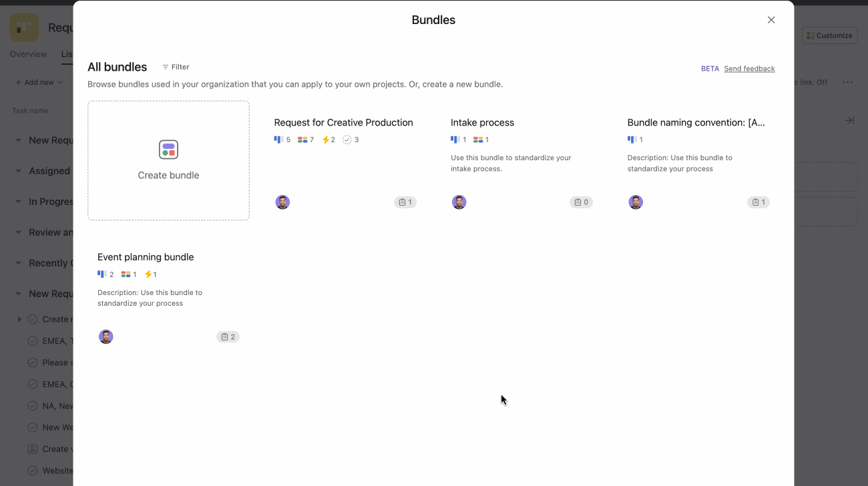Click project count badge on Event planning bundle
The height and width of the screenshot is (486, 868).
pyautogui.click(x=228, y=337)
